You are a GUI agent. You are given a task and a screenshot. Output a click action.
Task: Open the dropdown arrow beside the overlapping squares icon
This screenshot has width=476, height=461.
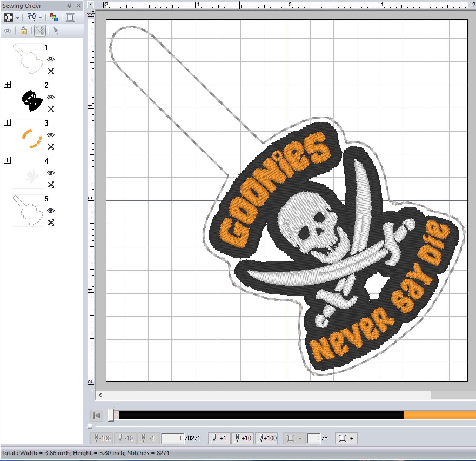[41, 18]
